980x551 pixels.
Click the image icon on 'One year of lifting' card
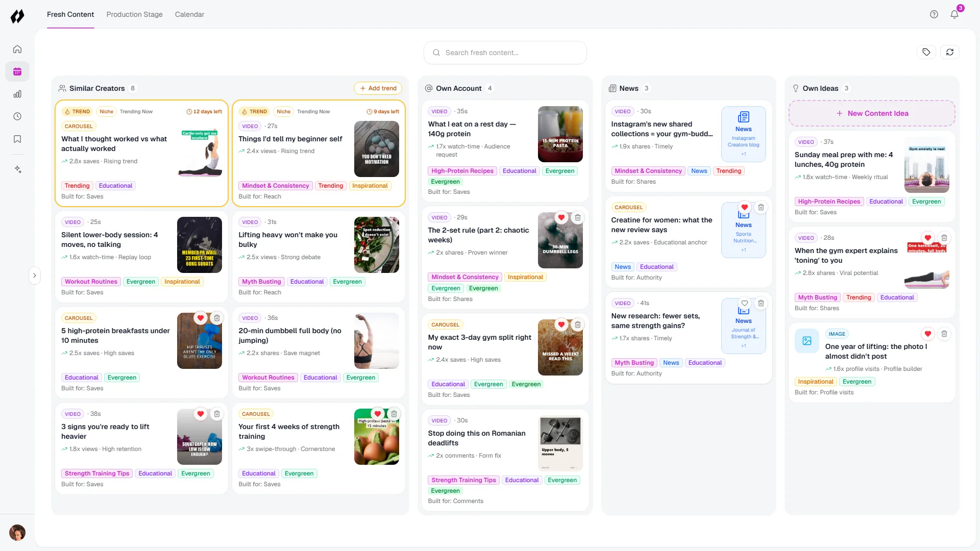pyautogui.click(x=807, y=341)
